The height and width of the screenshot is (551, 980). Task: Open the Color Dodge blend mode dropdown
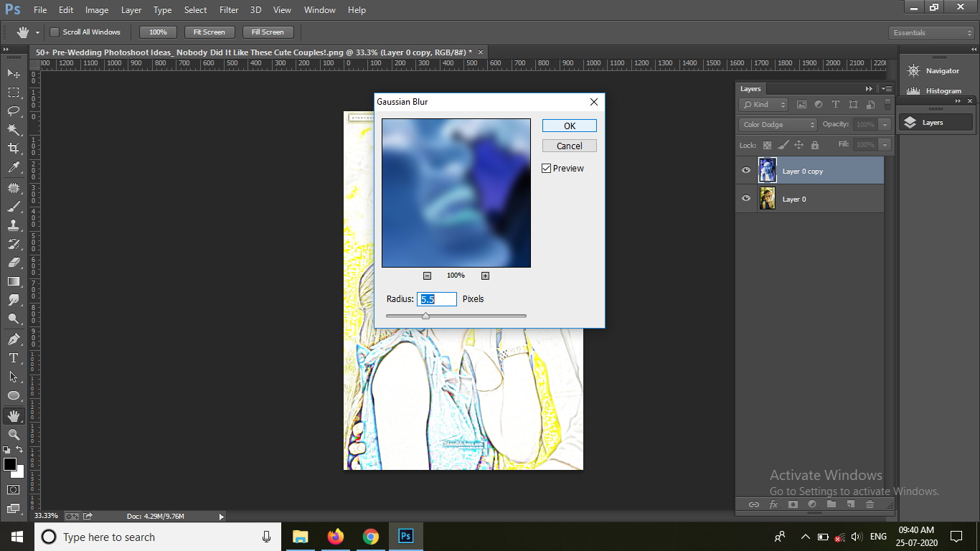tap(778, 125)
